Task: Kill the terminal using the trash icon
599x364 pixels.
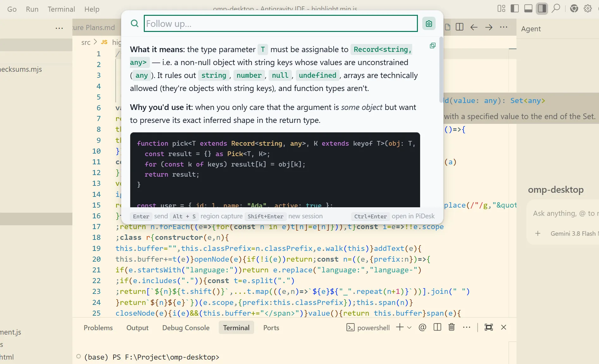Action: [x=452, y=327]
